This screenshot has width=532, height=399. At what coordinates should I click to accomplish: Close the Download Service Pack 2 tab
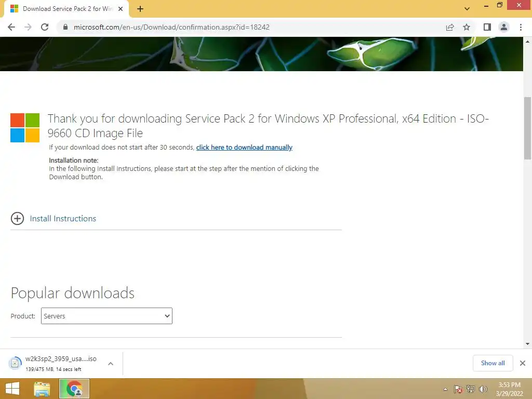coord(121,9)
